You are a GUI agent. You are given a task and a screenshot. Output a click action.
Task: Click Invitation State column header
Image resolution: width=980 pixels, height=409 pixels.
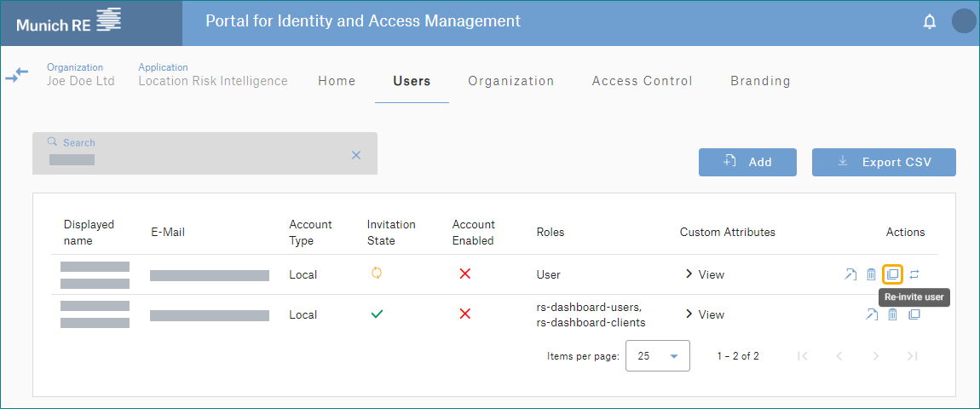pos(391,232)
